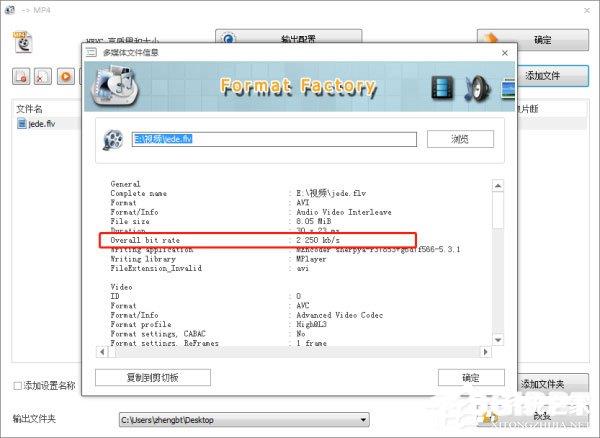Click the 添加文件夹 add folder button
The image size is (600, 438).
[553, 384]
